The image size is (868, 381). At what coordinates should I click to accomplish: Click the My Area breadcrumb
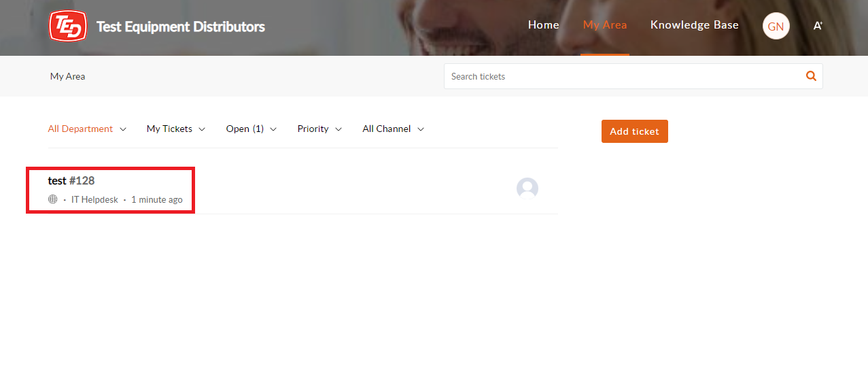point(68,76)
